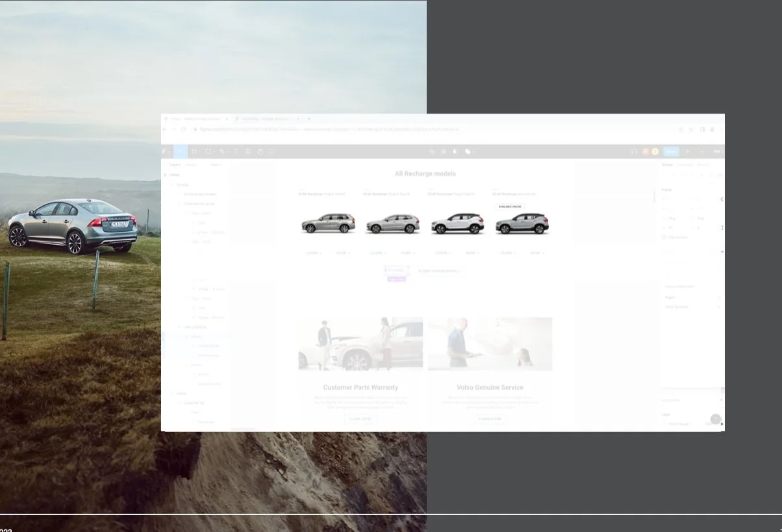Image resolution: width=782 pixels, height=532 pixels.
Task: Select the Move tool in Figma toolbar
Action: [180, 151]
